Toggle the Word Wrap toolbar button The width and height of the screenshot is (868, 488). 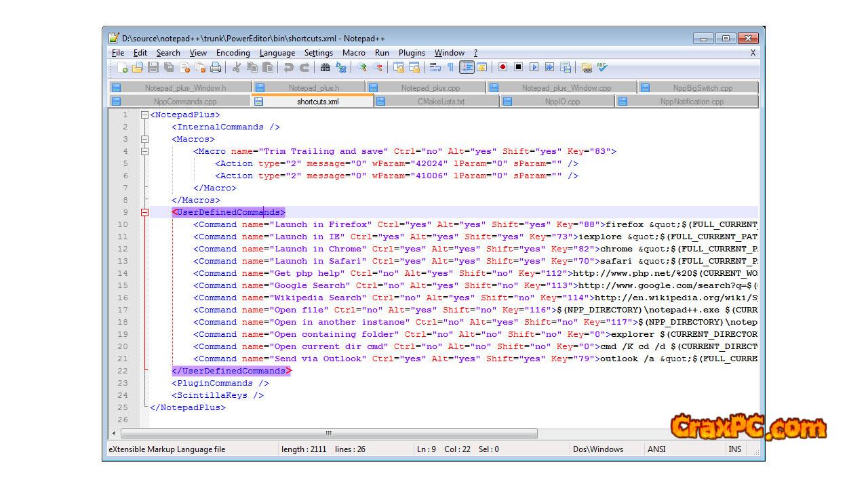pos(435,67)
